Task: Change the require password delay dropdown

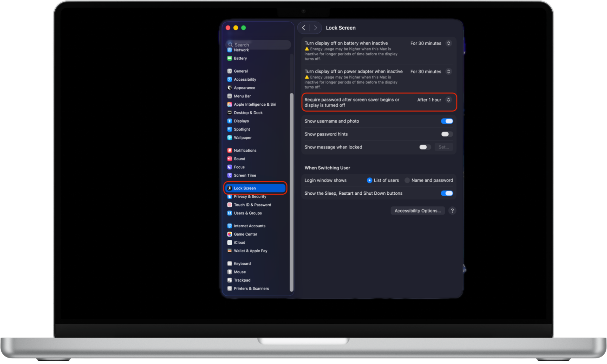Action: coord(449,99)
